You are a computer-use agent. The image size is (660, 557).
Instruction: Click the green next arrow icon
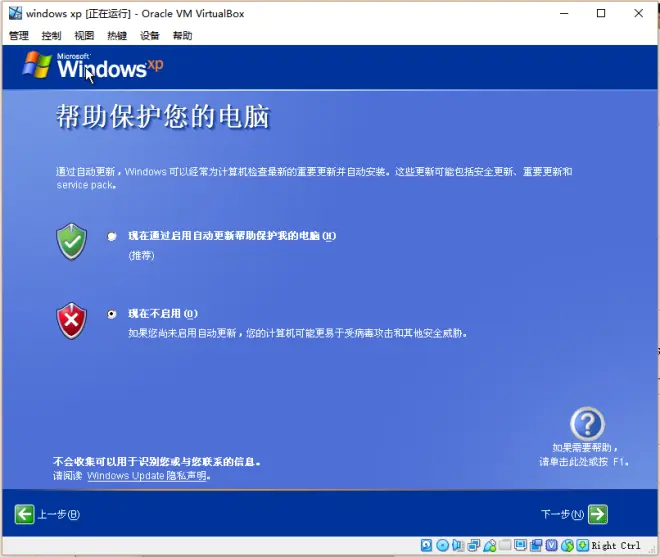(598, 514)
